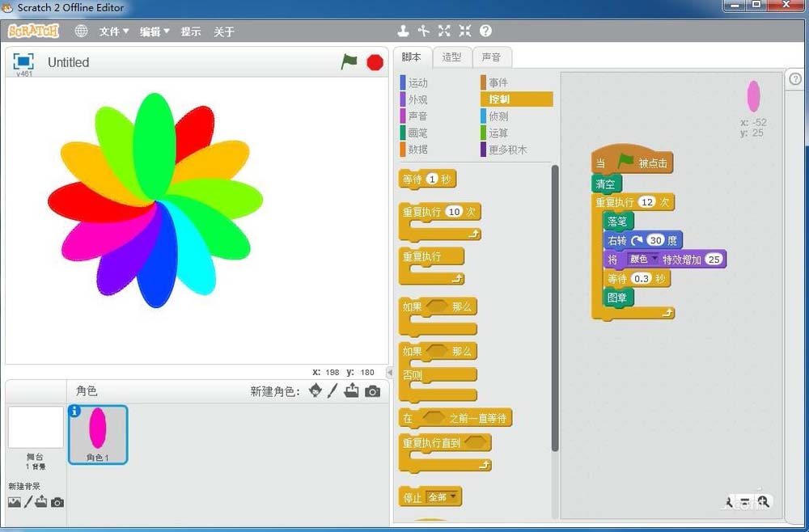Select the 控制 block category
The image size is (809, 532).
(516, 99)
